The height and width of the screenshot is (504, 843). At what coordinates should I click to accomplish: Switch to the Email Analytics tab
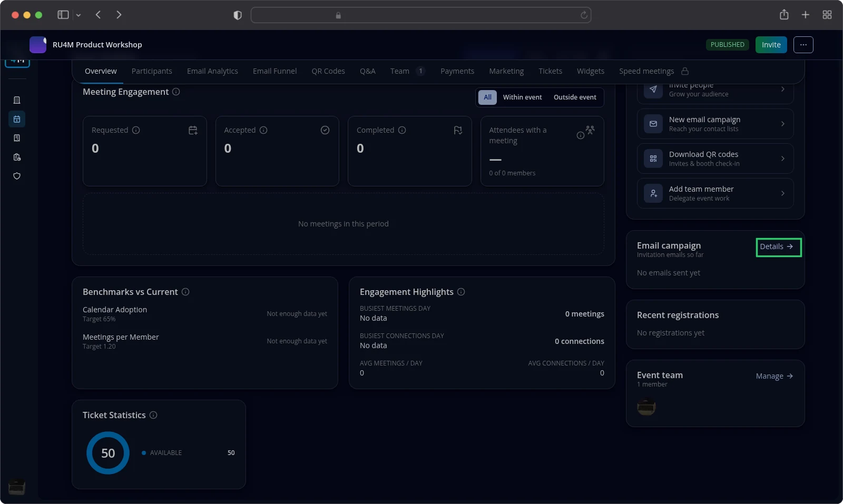212,71
